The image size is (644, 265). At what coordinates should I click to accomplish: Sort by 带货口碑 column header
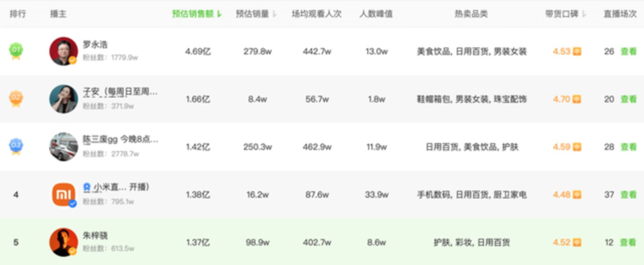[565, 14]
